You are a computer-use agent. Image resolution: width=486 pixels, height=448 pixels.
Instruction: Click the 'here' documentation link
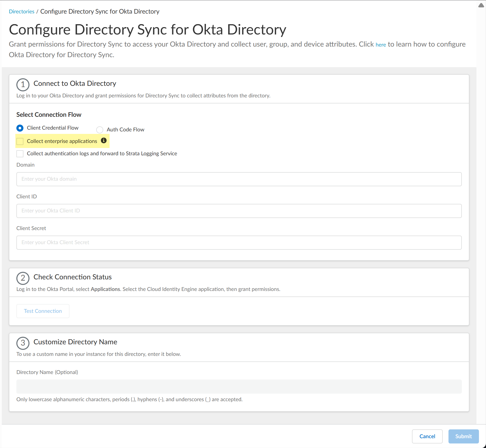380,45
